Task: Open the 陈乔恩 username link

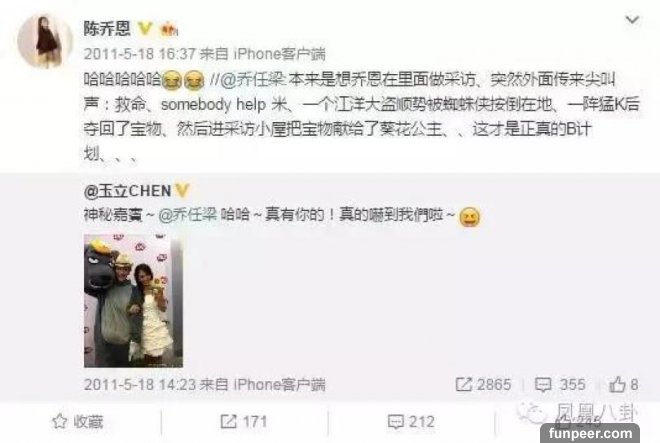Action: pyautogui.click(x=107, y=29)
